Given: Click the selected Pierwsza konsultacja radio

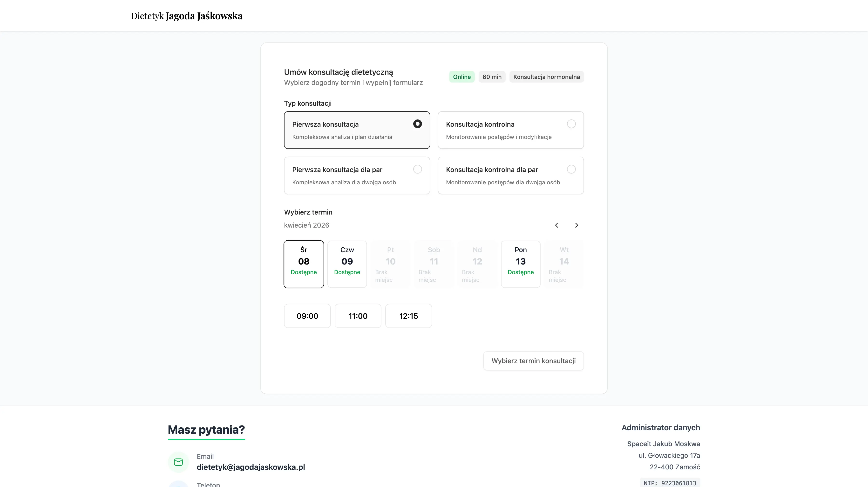Looking at the screenshot, I should 418,124.
